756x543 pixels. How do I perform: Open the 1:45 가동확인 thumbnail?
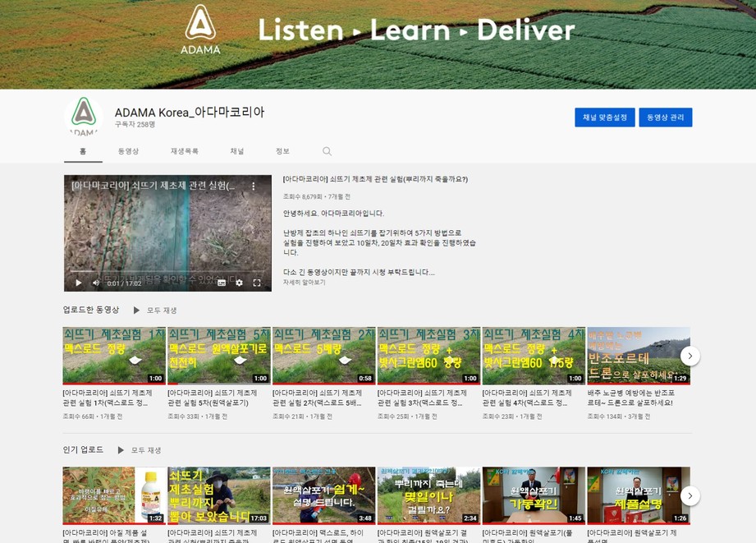click(x=534, y=495)
